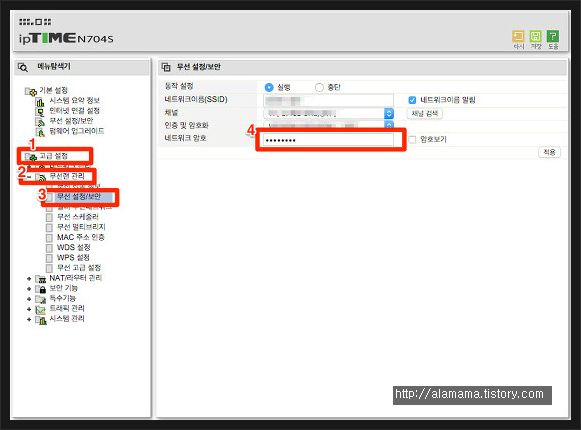
Task: Click the 채널 검색 button
Action: click(x=425, y=113)
